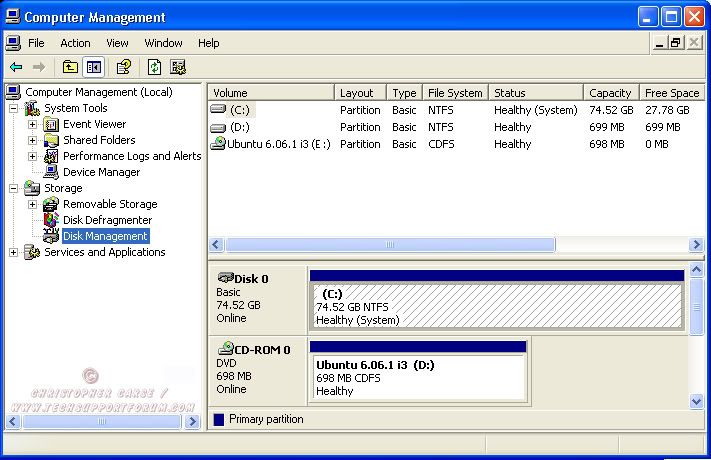This screenshot has height=460, width=711.
Task: Expand Performance Logs and Alerts node
Action: 32,156
